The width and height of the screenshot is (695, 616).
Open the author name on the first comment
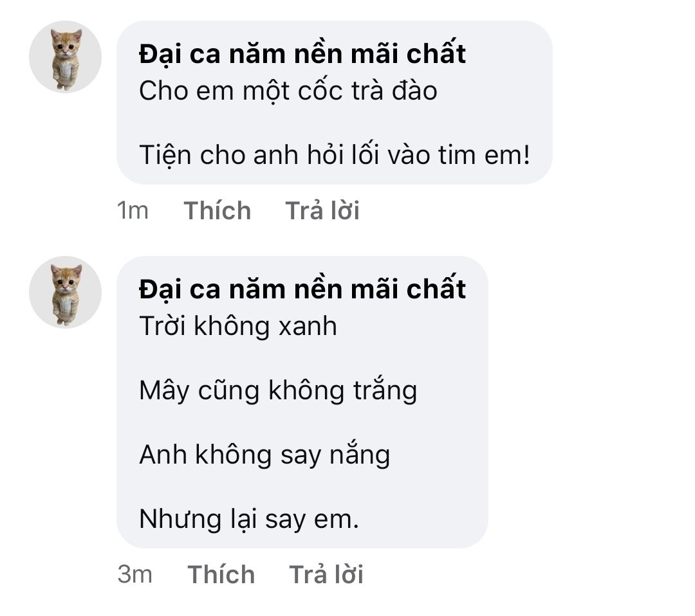(302, 54)
